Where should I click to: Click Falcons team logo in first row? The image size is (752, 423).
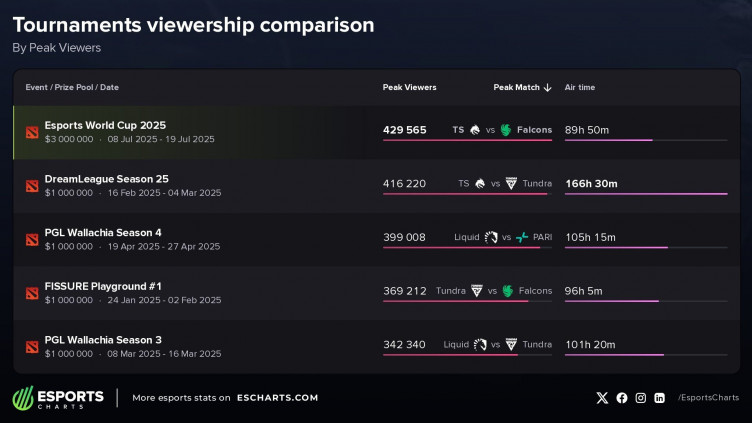[506, 130]
